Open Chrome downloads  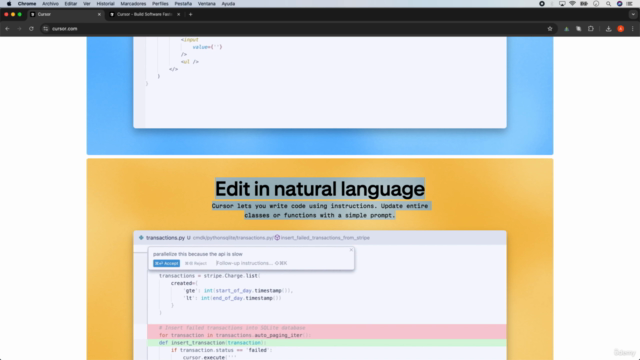point(608,29)
